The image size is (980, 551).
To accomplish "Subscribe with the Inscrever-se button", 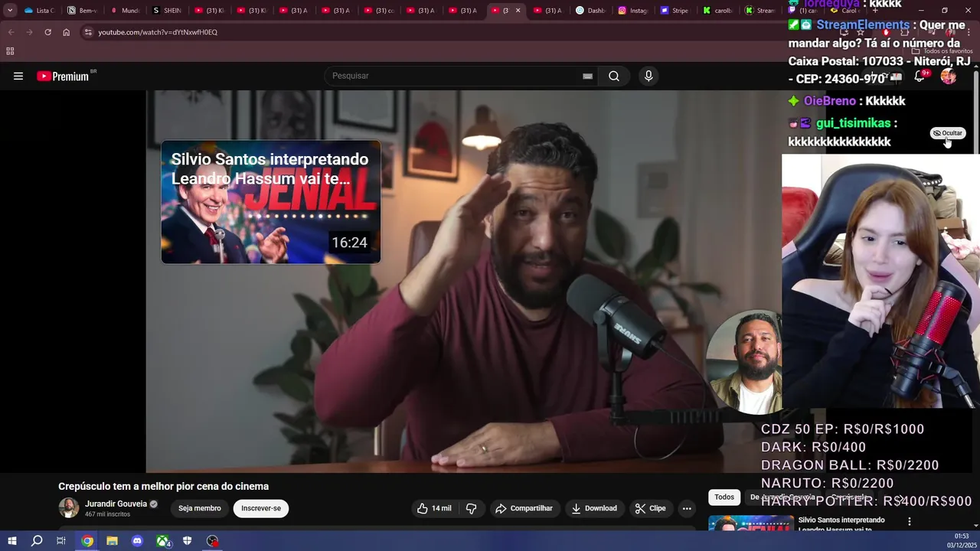I will coord(261,508).
